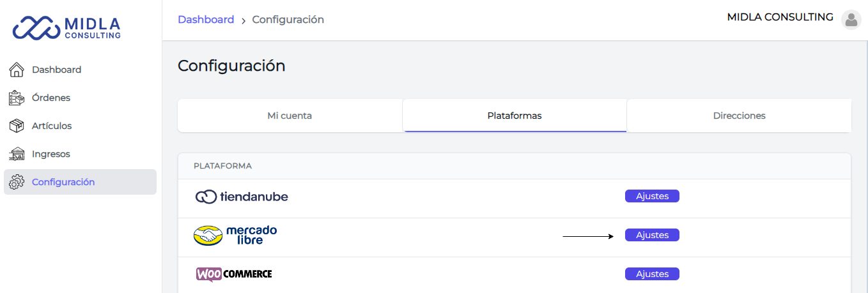The height and width of the screenshot is (293, 868).
Task: Select the Artículos box icon
Action: [x=17, y=126]
